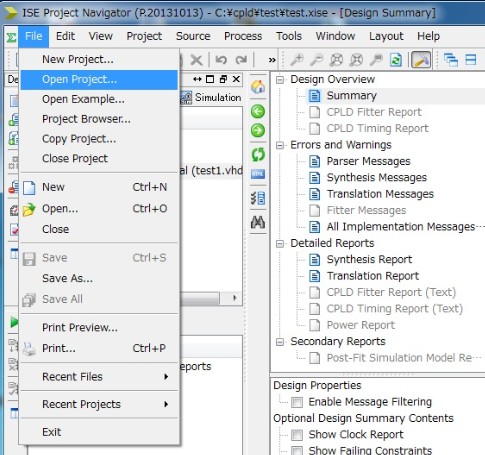The height and width of the screenshot is (455, 485).
Task: Click the New menu document icon
Action: (29, 188)
